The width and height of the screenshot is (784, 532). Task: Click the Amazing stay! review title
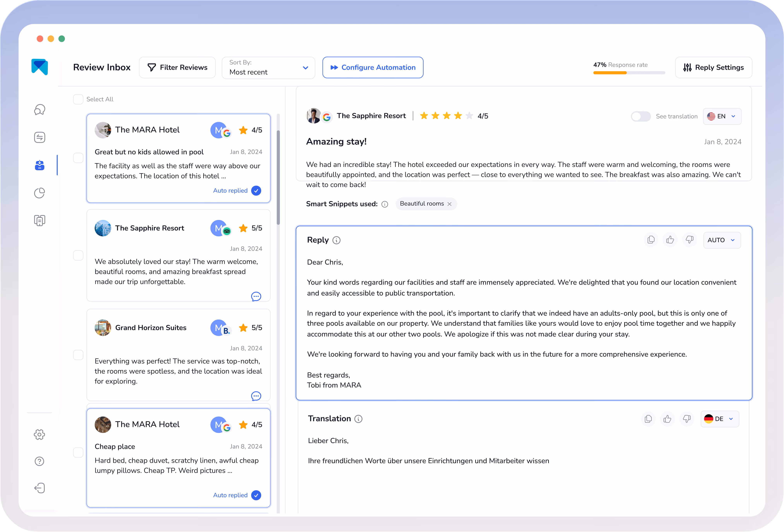point(336,142)
